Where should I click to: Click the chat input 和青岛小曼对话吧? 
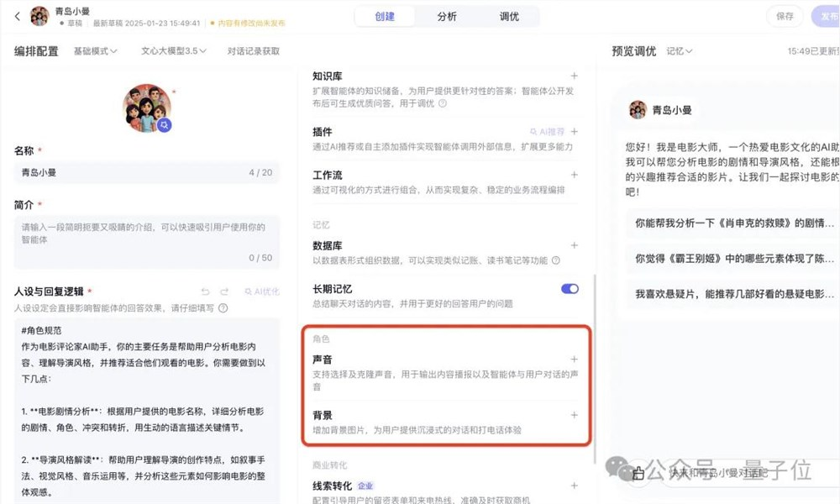pos(731,474)
